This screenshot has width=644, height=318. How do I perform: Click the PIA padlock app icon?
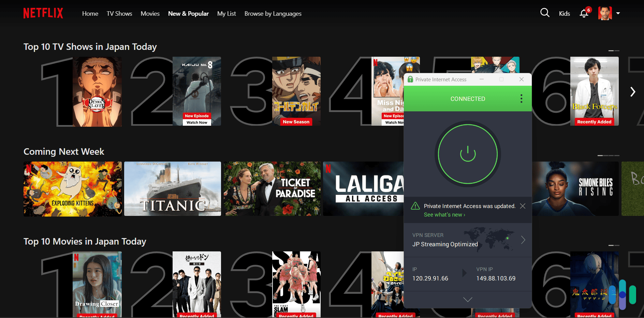click(x=410, y=79)
